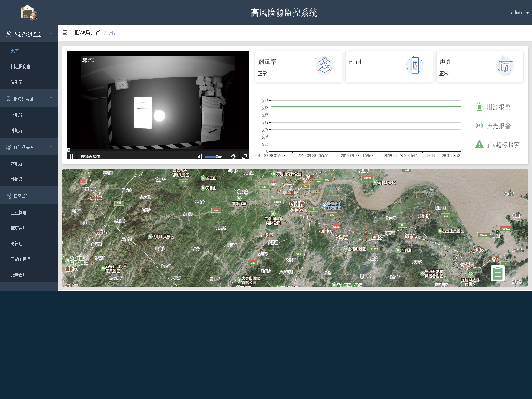Open 运输车管理 sidebar link

tap(20, 259)
